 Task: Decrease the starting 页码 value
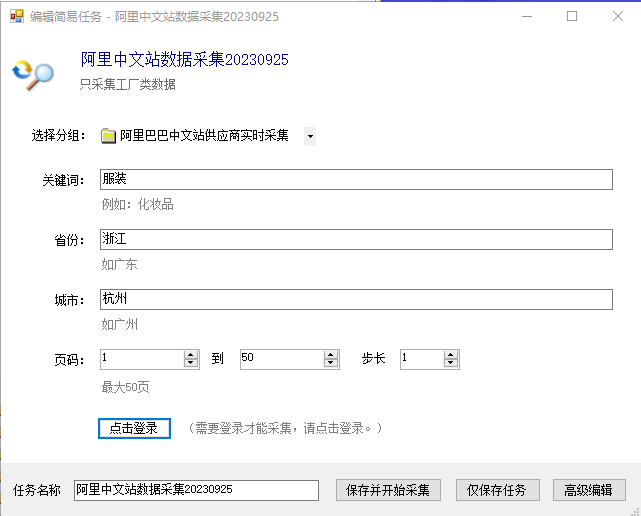191,363
